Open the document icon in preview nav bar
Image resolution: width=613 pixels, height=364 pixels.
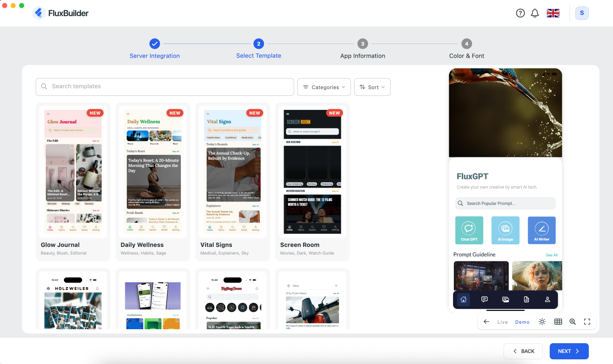click(x=526, y=300)
